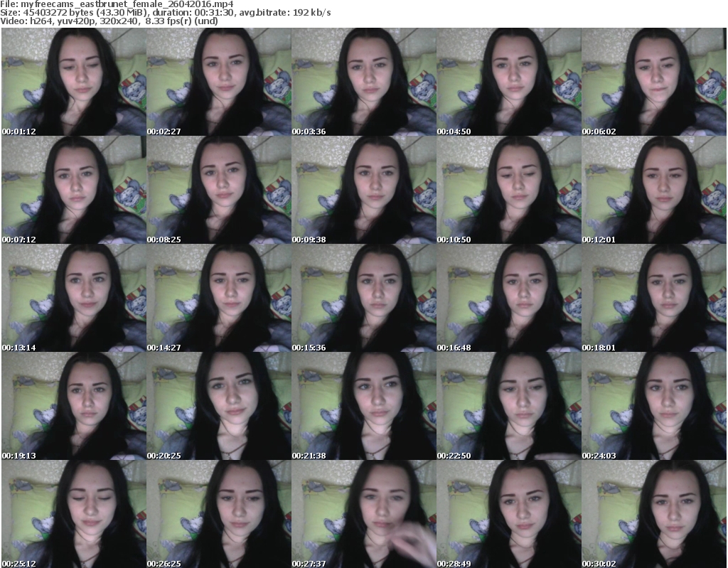Select the thumbnail stamped 00:01:12
The height and width of the screenshot is (568, 728).
coord(74,82)
